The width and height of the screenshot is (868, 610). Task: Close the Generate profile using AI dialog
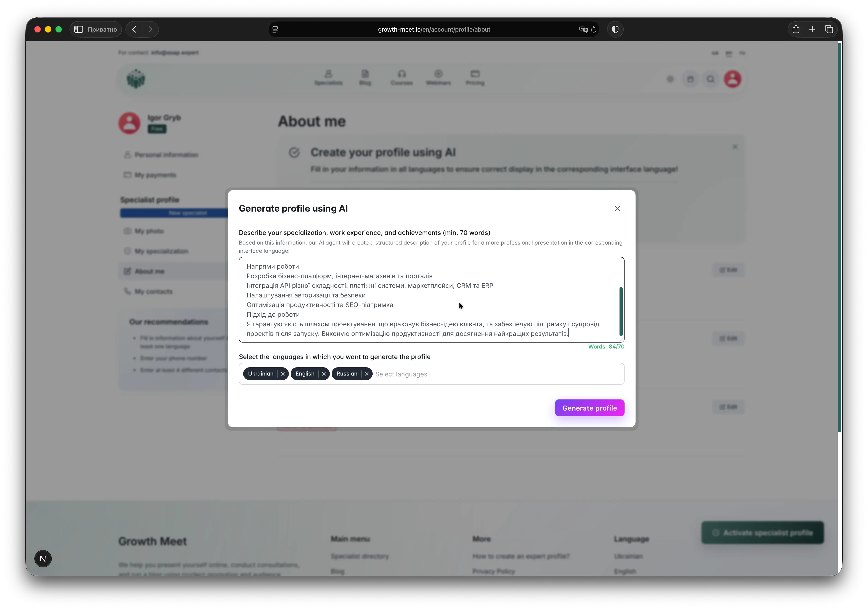tap(617, 208)
